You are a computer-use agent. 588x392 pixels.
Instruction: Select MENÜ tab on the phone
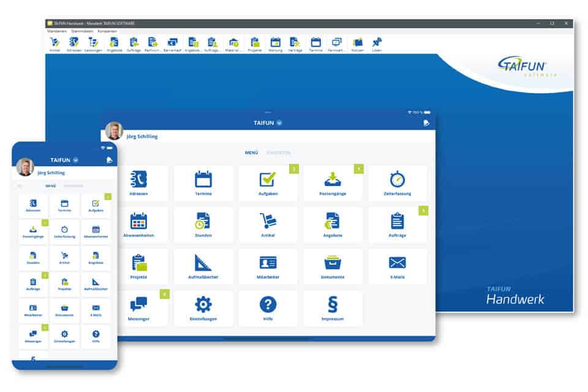pos(51,186)
